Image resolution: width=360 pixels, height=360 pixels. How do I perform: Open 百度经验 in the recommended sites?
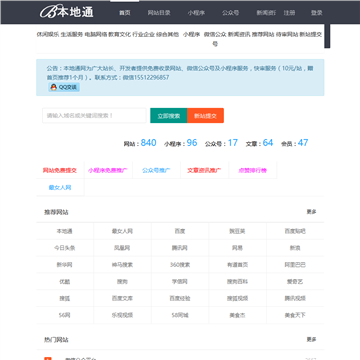[180, 298]
